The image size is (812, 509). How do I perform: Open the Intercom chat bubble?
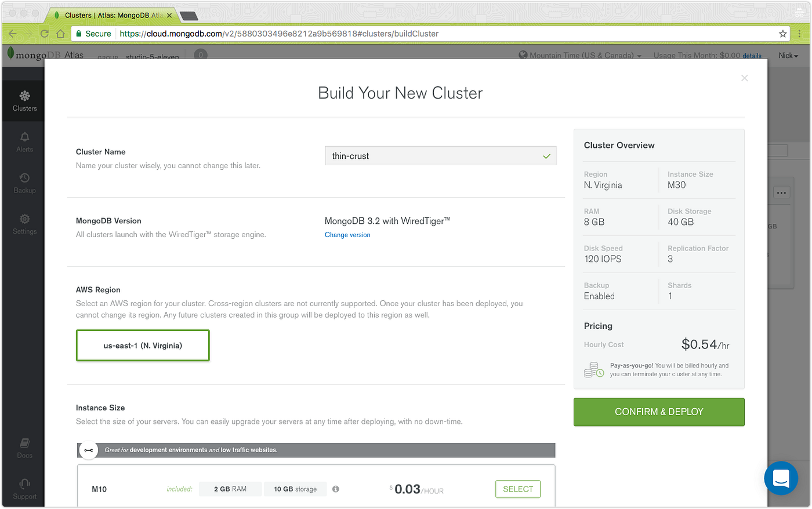[x=781, y=478]
